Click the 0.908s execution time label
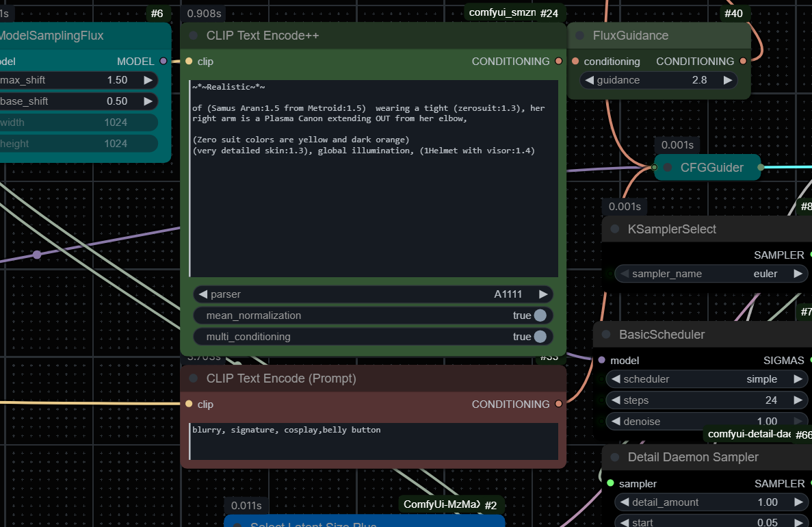This screenshot has width=812, height=527. pyautogui.click(x=204, y=14)
